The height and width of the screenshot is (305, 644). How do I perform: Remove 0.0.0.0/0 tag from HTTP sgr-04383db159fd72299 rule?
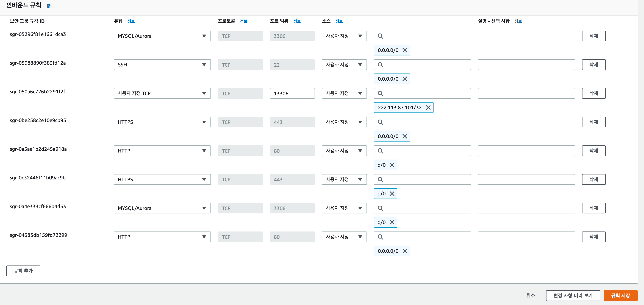click(x=404, y=251)
